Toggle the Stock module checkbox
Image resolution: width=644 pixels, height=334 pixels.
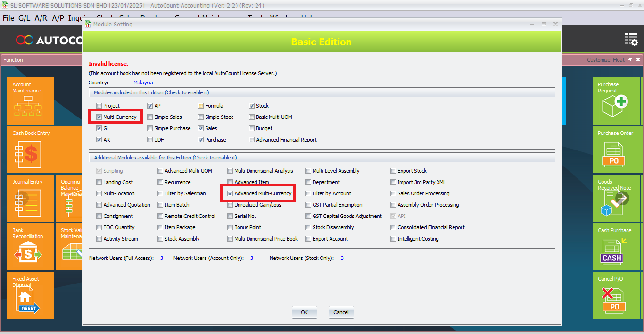(x=252, y=106)
